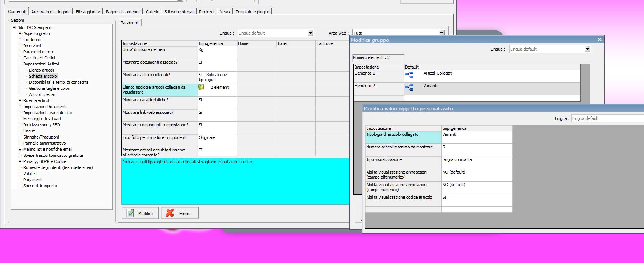The image size is (644, 263).
Task: Click 'Tipologia di articolo collegato' row
Action: click(x=439, y=137)
